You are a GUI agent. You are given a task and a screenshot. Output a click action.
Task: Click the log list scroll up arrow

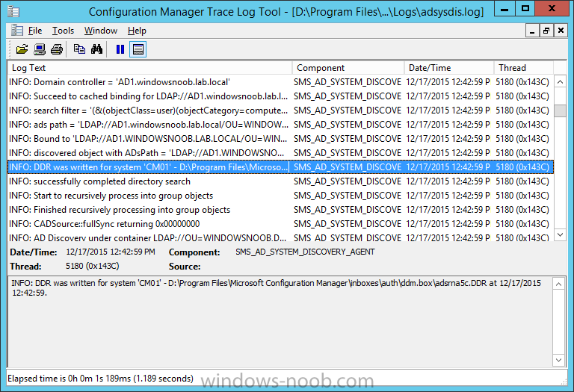(x=560, y=82)
